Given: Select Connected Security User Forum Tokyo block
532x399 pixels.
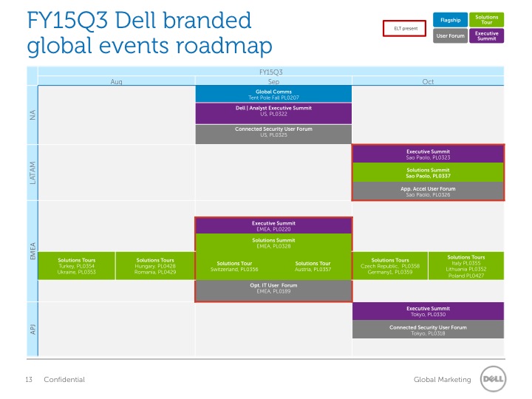Looking at the screenshot, I should [x=428, y=330].
